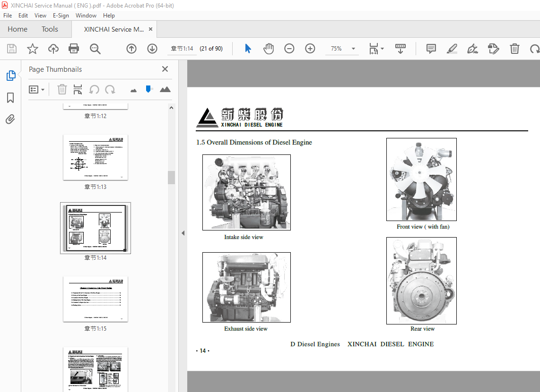Add document to starred with star icon
This screenshot has height=392, width=540.
pos(32,49)
